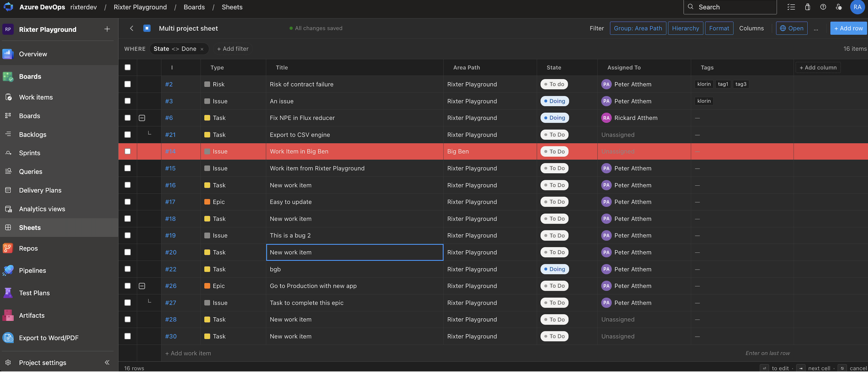Click the orange Epic swatch for #17

(x=207, y=202)
